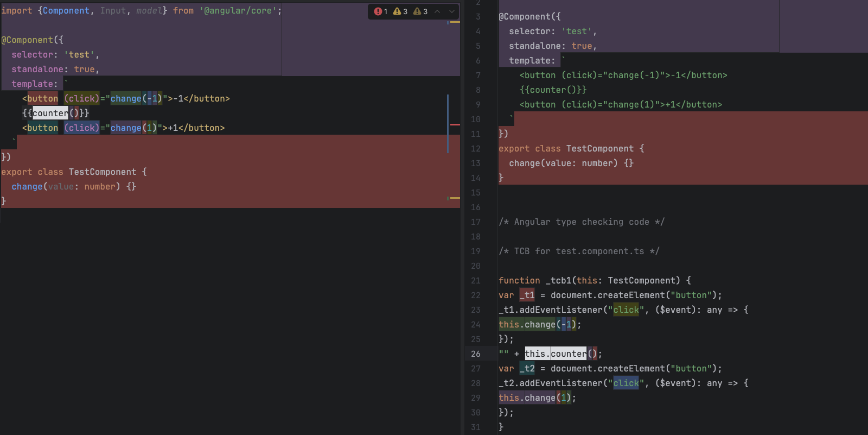Click 'selector' property in left editor
868x435 pixels.
click(33, 54)
